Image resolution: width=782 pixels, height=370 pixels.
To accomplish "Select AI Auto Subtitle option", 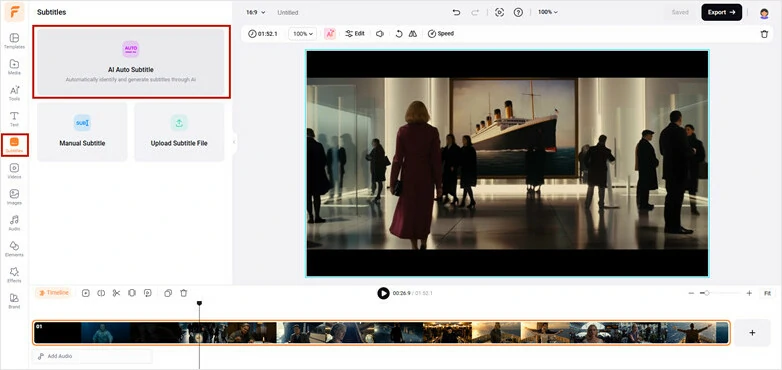I will click(131, 62).
